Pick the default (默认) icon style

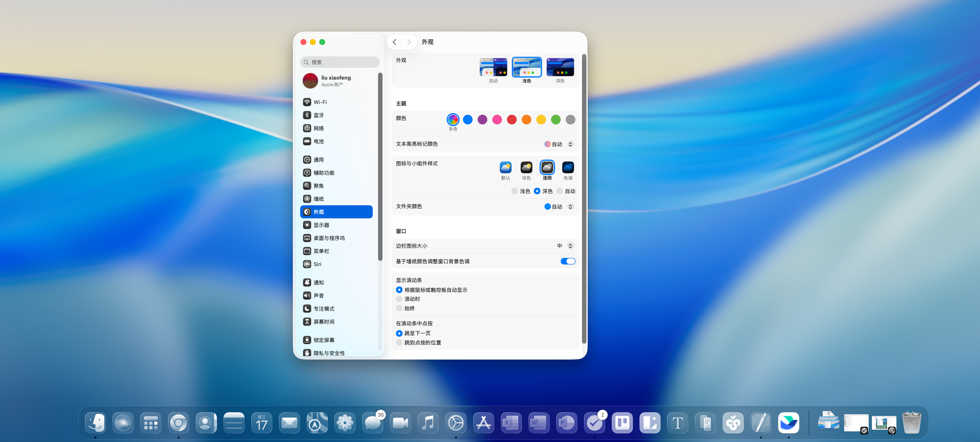point(505,167)
